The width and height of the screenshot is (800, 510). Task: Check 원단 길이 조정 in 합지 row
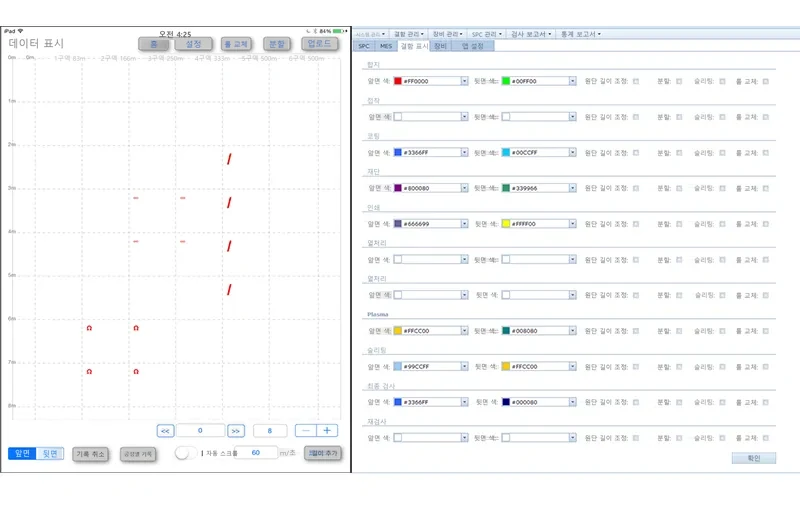click(636, 81)
